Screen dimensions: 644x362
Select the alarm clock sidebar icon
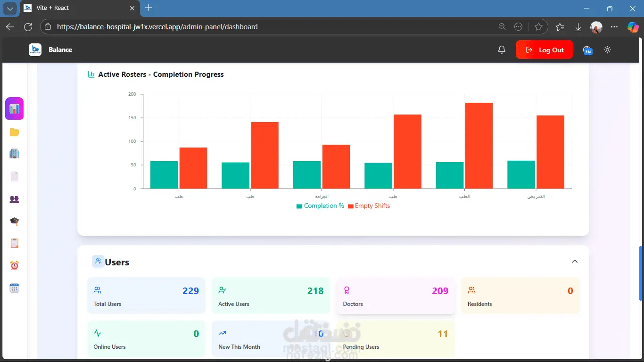[x=15, y=265]
